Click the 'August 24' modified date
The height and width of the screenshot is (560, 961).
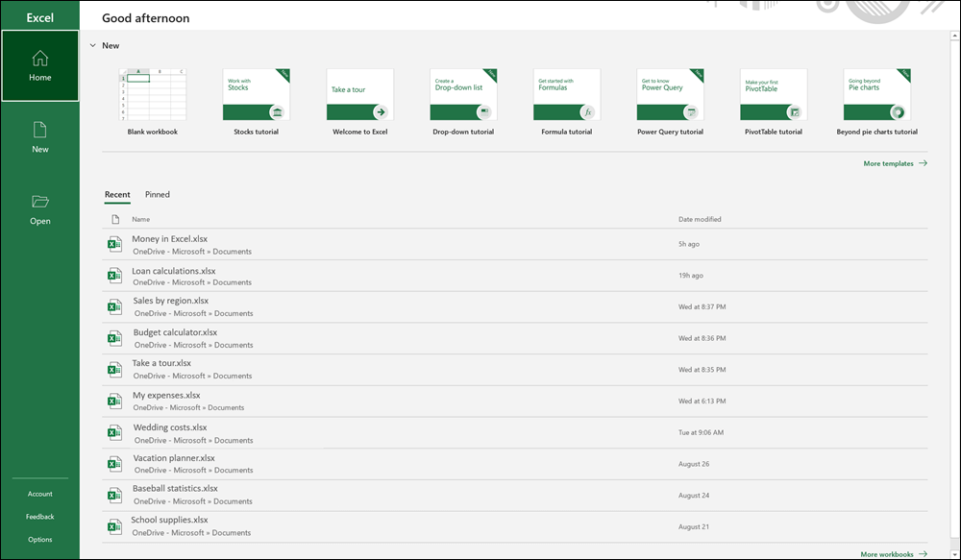[694, 495]
